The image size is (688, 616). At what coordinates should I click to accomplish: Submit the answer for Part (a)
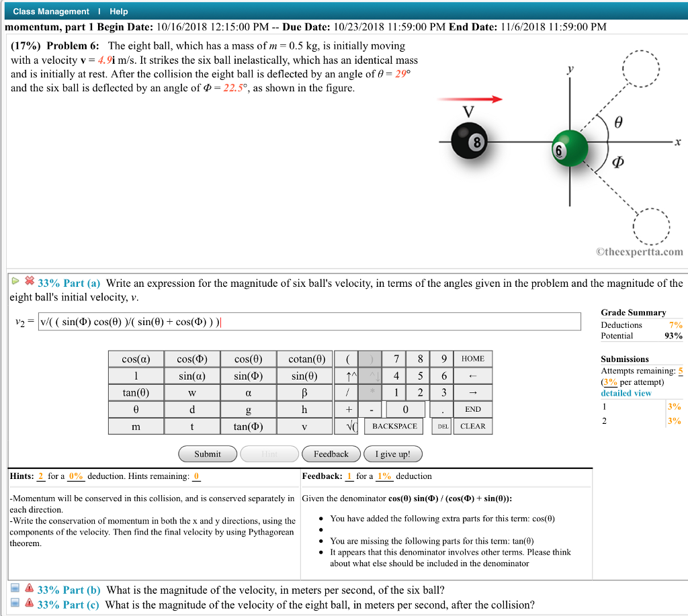[x=207, y=453]
